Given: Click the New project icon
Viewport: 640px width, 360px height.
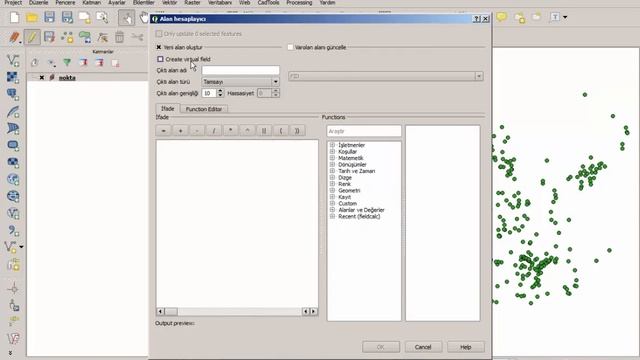Looking at the screenshot, I should pos(14,18).
